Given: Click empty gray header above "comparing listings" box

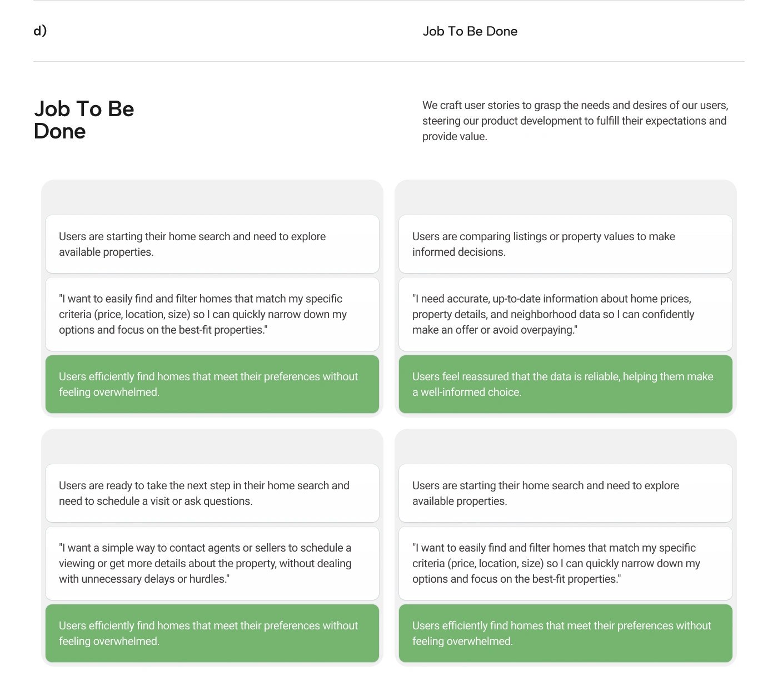Looking at the screenshot, I should [565, 197].
